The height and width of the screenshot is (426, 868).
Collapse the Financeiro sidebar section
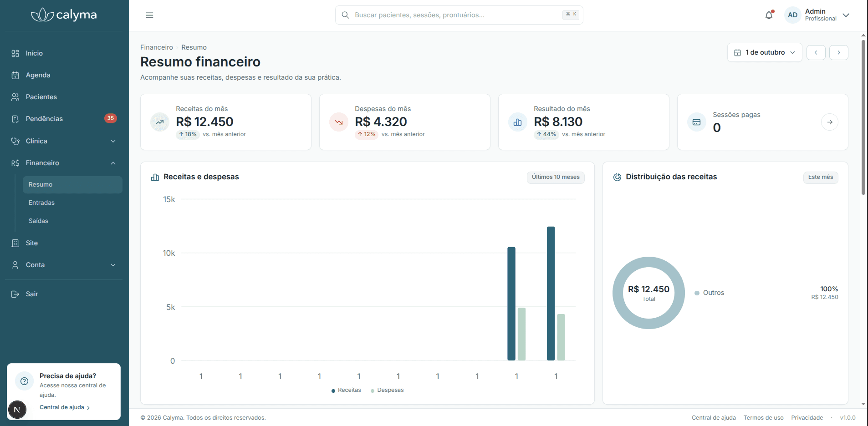[64, 163]
